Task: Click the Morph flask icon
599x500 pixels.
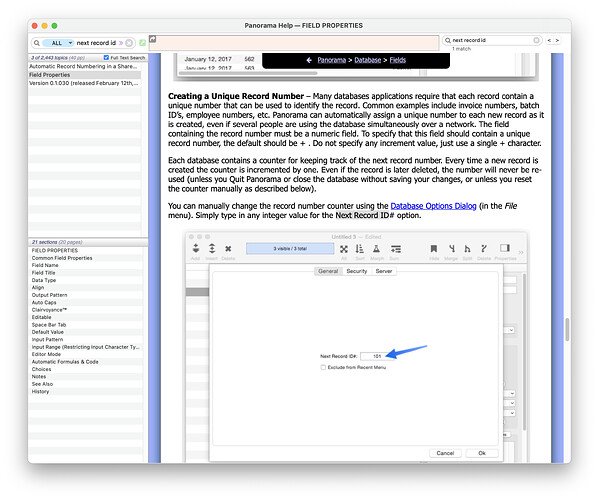Action: [x=376, y=249]
